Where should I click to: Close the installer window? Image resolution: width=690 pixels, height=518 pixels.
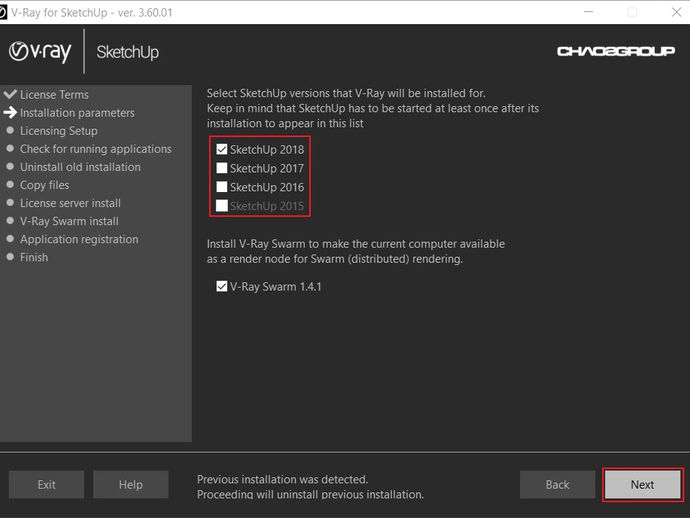[676, 12]
